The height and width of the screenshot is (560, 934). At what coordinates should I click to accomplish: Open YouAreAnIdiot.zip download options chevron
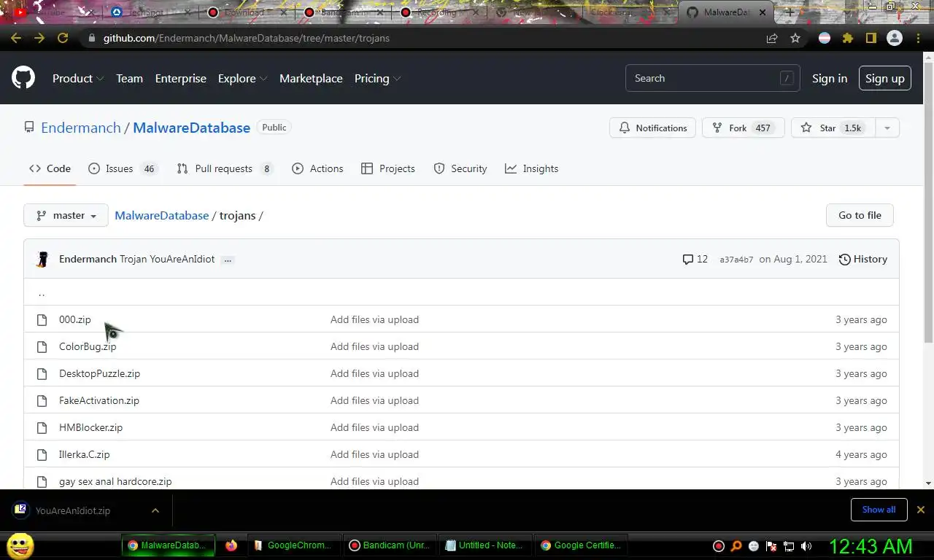tap(155, 510)
